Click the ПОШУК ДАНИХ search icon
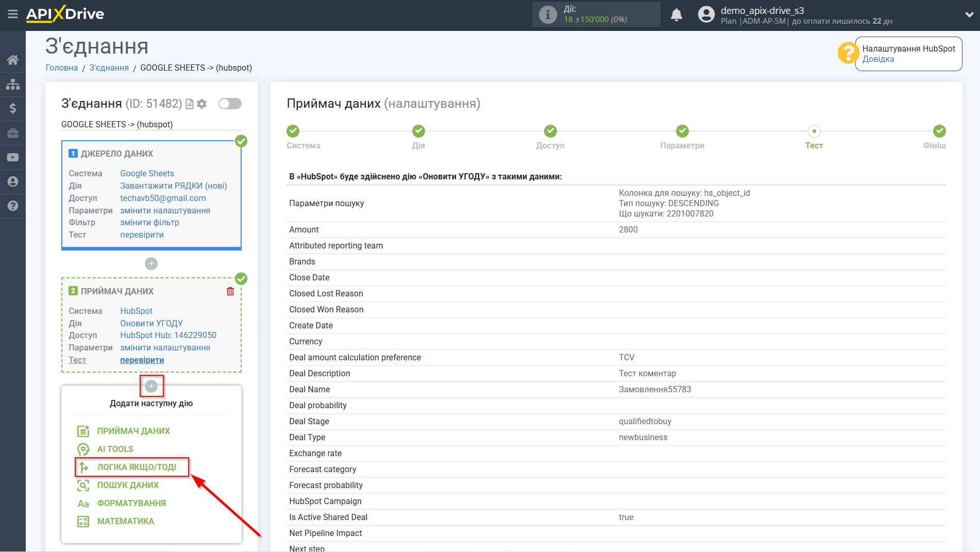 coord(83,485)
